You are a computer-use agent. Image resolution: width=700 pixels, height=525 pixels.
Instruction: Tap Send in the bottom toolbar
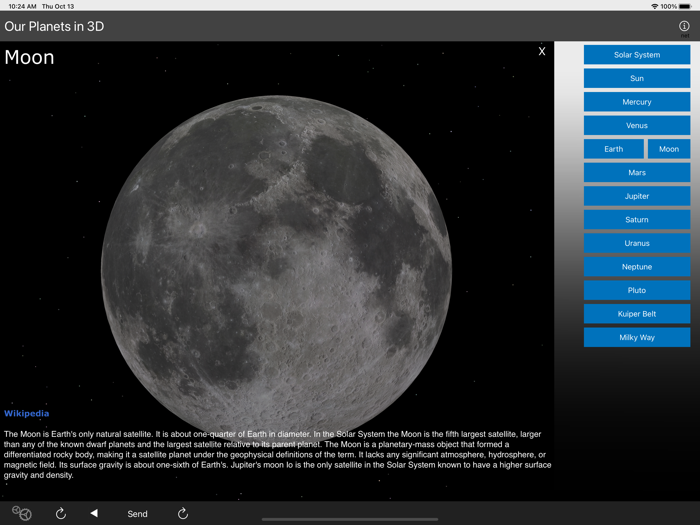click(x=137, y=513)
